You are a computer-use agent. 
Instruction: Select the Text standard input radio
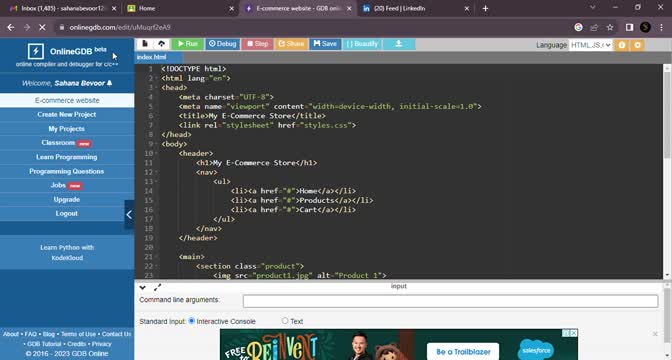point(285,321)
